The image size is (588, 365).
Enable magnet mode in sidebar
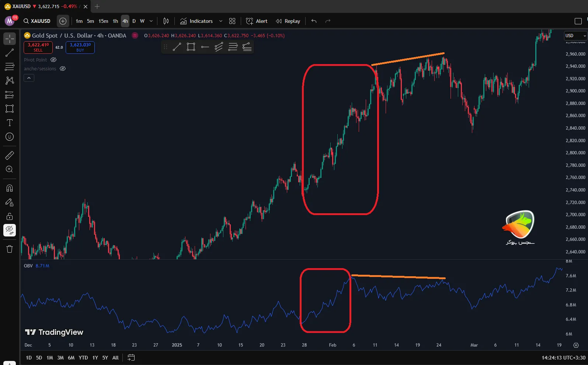coord(10,188)
